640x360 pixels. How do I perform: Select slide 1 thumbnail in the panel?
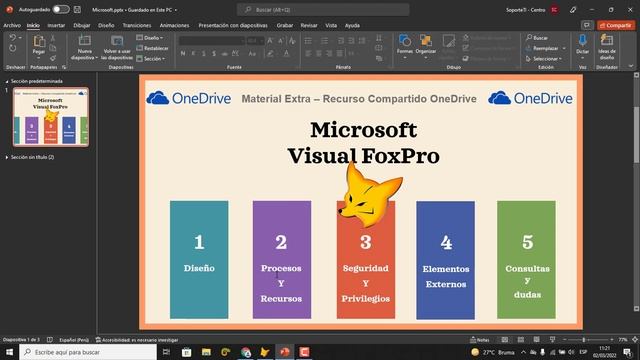click(51, 117)
